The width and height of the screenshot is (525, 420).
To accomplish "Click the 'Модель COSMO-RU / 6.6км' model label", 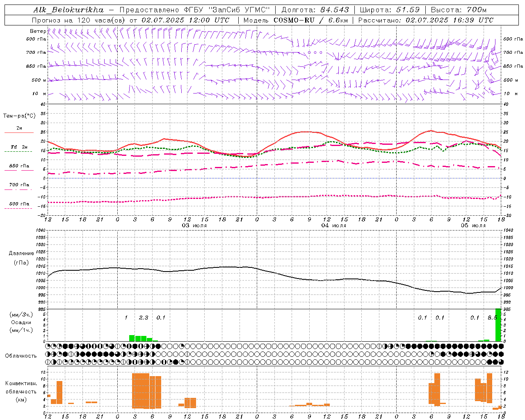I will (296, 20).
